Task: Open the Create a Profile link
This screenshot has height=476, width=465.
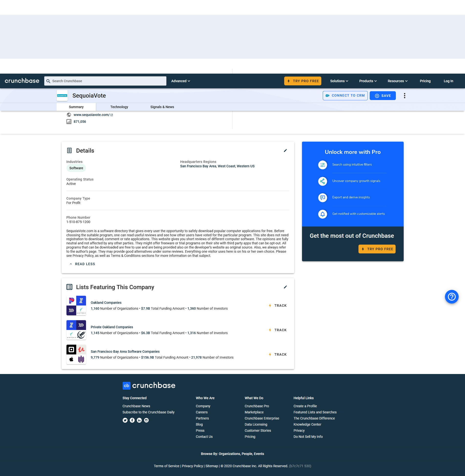Action: (x=305, y=406)
